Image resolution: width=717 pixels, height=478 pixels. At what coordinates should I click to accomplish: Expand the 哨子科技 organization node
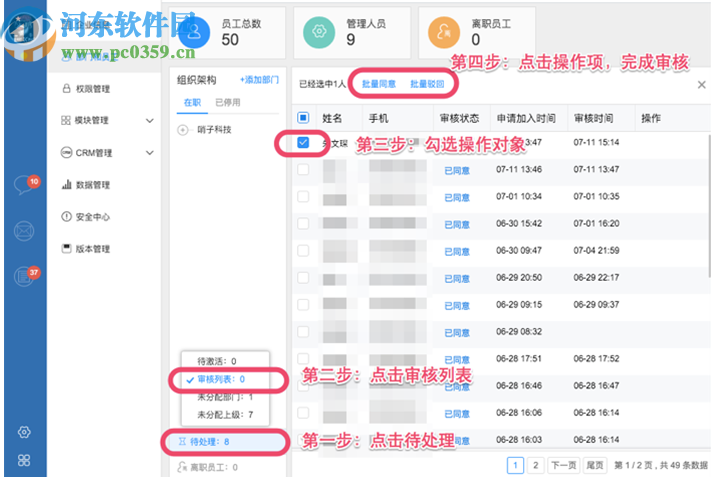(183, 130)
